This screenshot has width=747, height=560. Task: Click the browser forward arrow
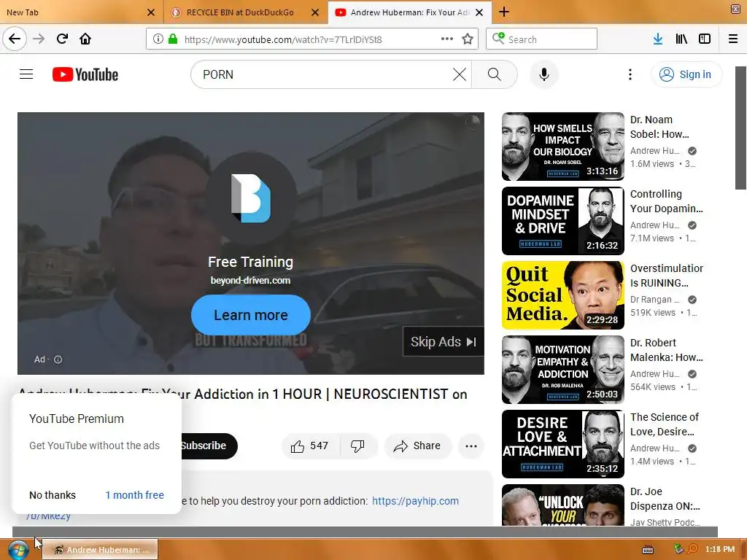pyautogui.click(x=39, y=39)
